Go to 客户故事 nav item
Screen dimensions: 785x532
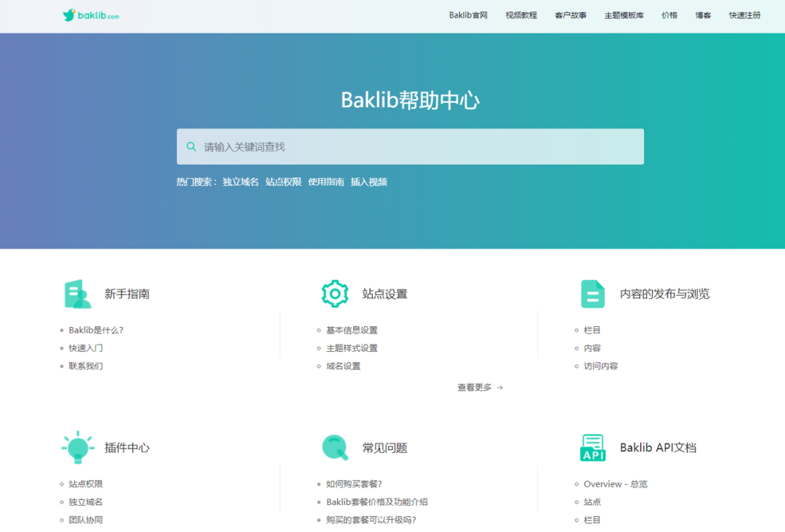571,15
